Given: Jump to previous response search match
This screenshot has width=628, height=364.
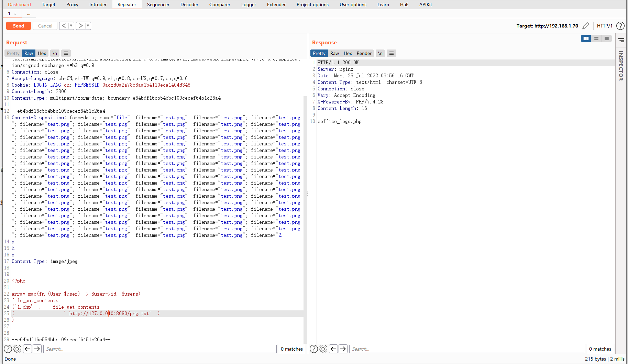Looking at the screenshot, I should click(333, 349).
